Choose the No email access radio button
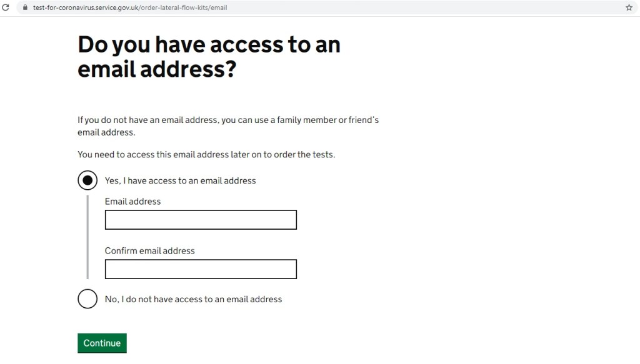640x364 pixels. (87, 298)
